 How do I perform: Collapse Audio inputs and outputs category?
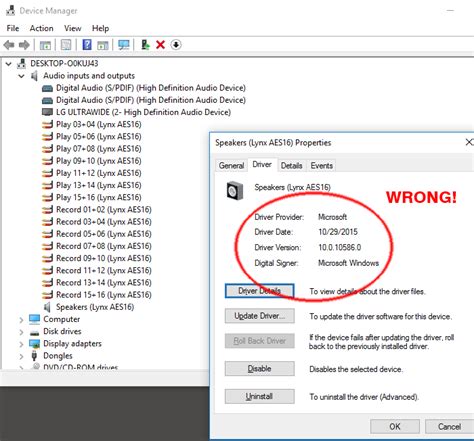pos(21,76)
